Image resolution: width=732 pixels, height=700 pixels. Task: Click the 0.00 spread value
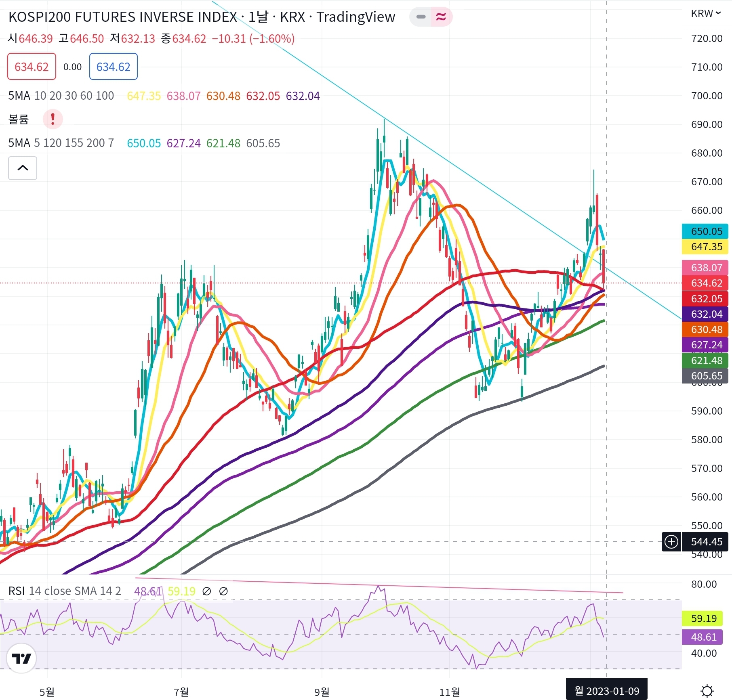tap(72, 67)
